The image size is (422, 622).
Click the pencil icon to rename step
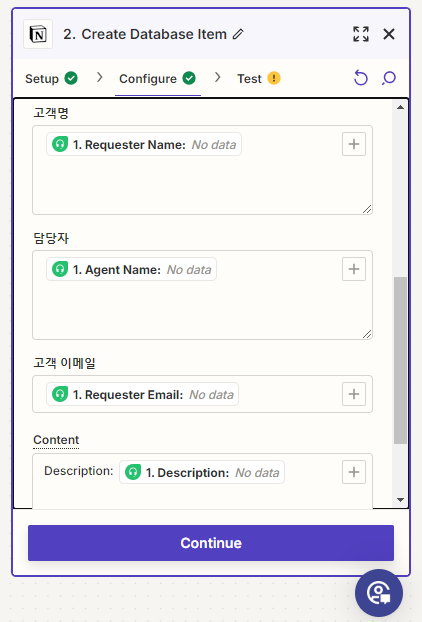pos(238,35)
